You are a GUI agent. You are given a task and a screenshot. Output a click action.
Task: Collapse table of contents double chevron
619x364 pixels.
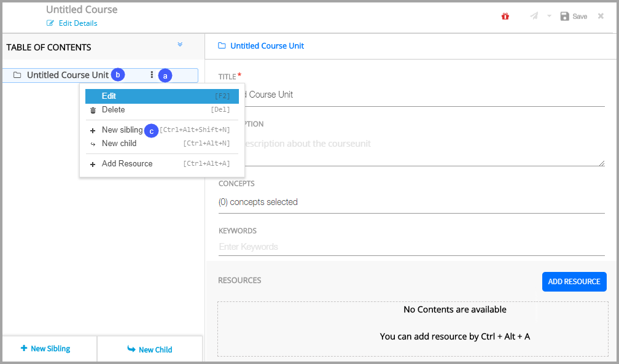coord(180,44)
